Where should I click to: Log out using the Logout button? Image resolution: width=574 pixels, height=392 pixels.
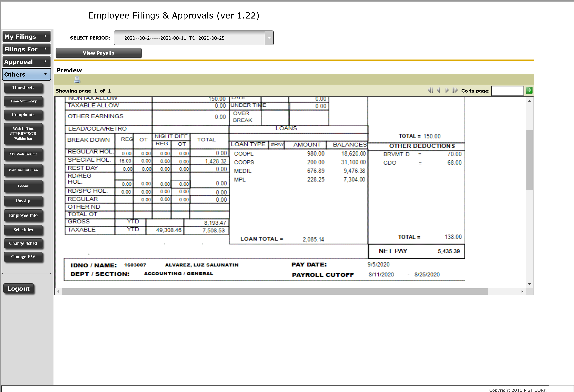pos(19,289)
